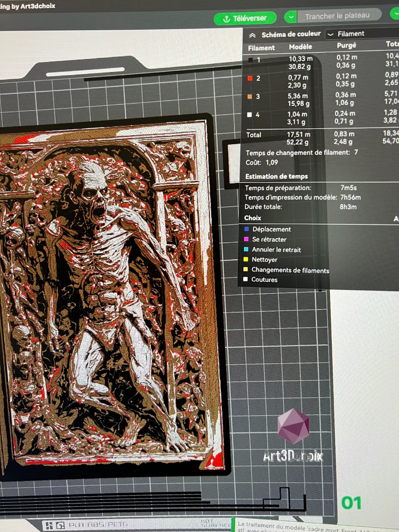Toggle the Annuler le retrait checkbox

(x=246, y=249)
